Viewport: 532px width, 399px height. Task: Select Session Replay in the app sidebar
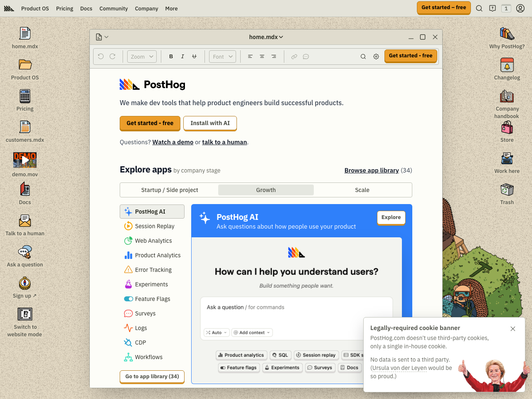[154, 226]
